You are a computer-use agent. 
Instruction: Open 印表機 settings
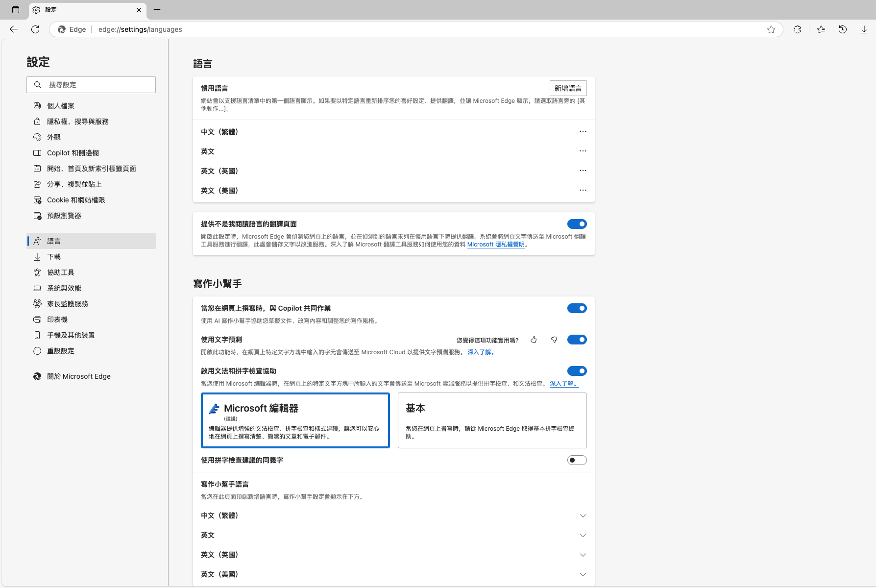pyautogui.click(x=91, y=319)
